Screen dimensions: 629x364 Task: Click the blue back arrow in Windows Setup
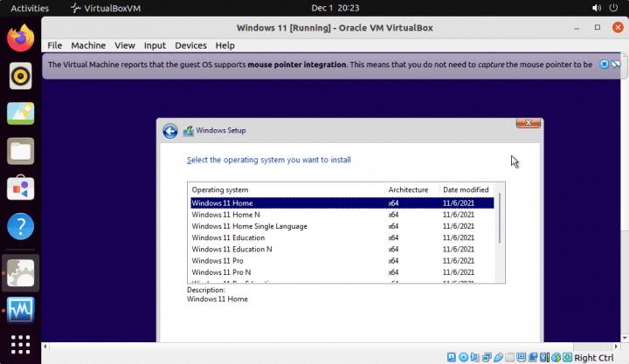click(170, 131)
